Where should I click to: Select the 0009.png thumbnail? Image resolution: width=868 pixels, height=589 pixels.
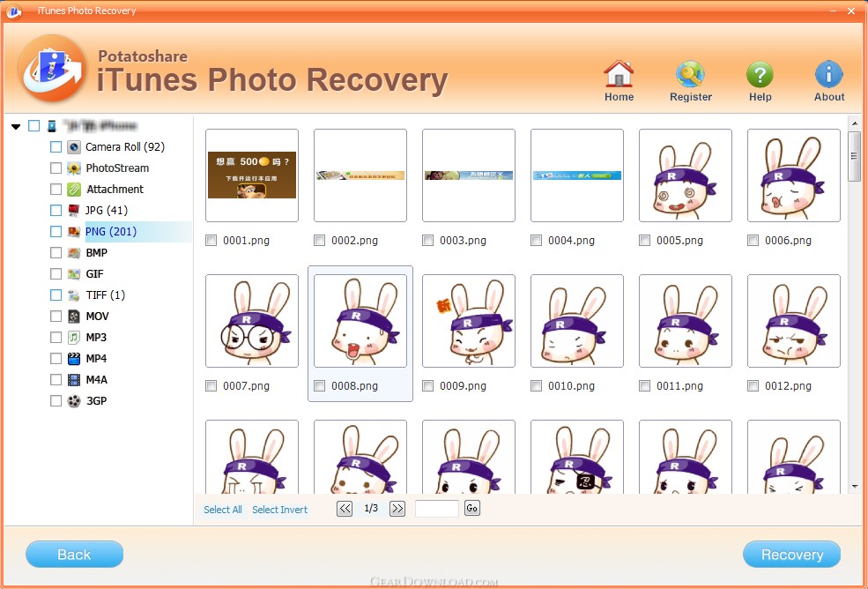coord(468,321)
